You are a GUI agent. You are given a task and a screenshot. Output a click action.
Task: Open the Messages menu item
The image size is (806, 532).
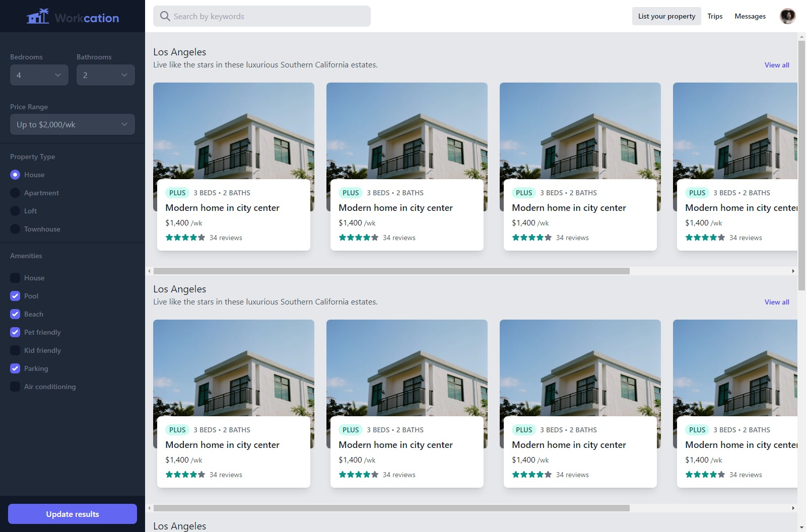pyautogui.click(x=750, y=16)
